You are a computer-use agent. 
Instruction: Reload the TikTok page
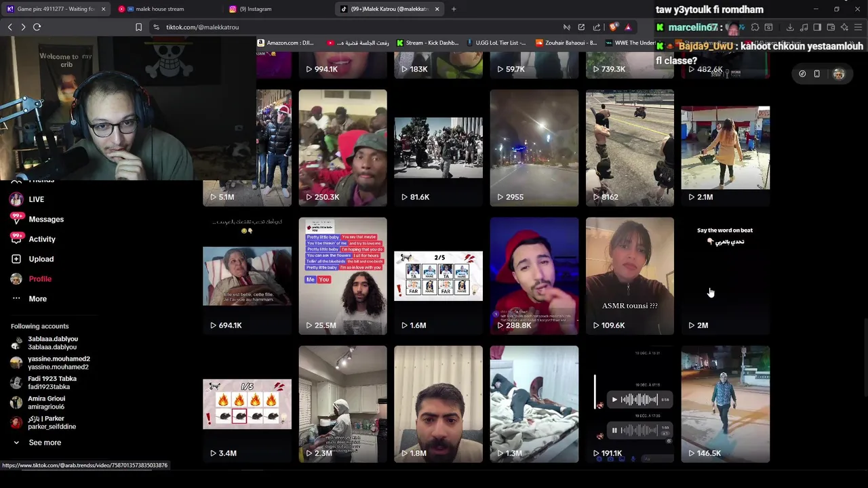click(x=37, y=27)
